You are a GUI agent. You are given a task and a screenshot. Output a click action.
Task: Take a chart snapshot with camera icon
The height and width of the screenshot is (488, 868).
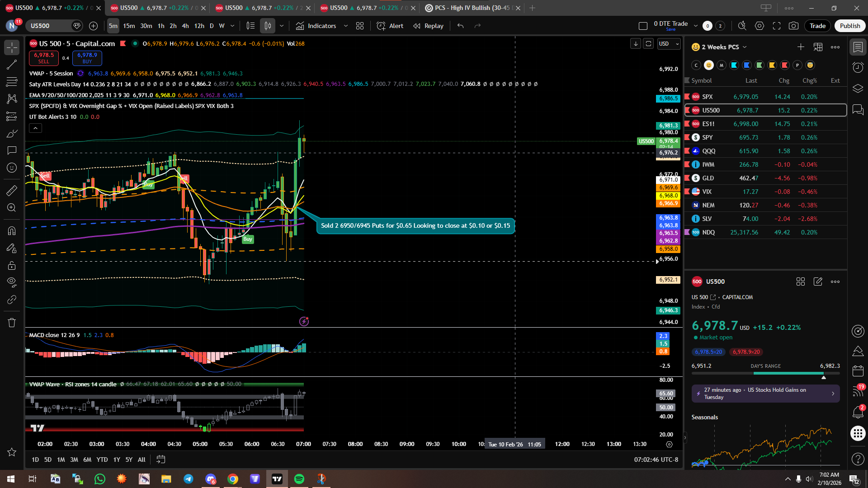pos(793,26)
